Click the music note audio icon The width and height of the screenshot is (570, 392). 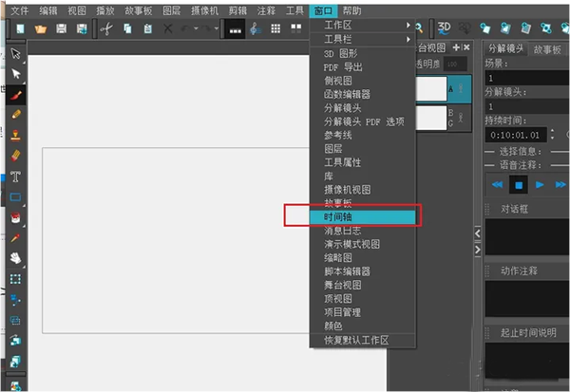tap(256, 29)
